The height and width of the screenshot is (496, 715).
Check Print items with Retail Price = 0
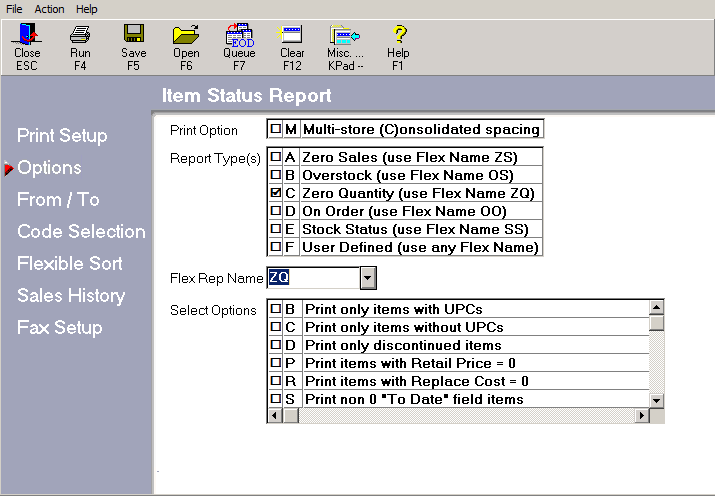(x=275, y=362)
